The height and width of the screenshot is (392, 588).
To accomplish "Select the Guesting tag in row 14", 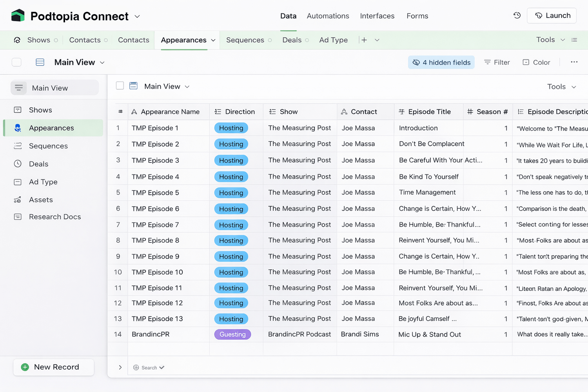I will pyautogui.click(x=232, y=334).
